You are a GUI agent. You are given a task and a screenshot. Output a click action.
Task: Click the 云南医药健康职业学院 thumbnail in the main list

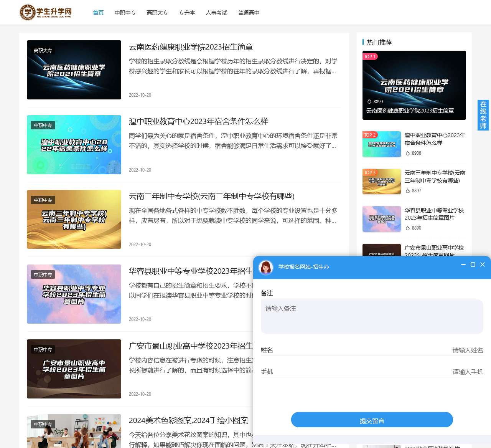point(74,70)
